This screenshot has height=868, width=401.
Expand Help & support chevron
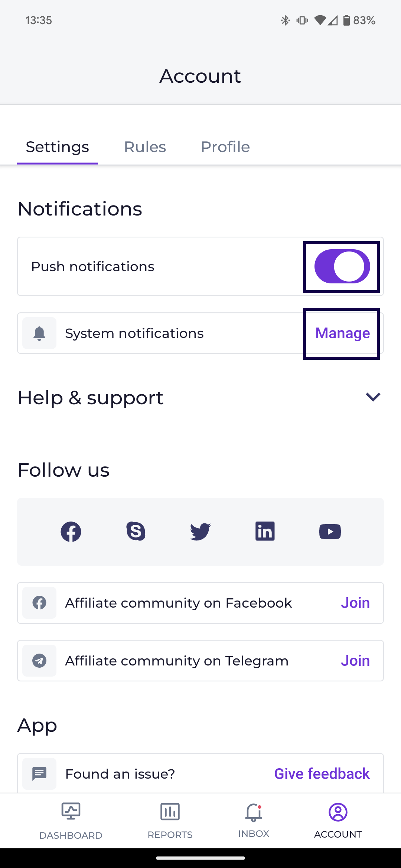(x=373, y=397)
